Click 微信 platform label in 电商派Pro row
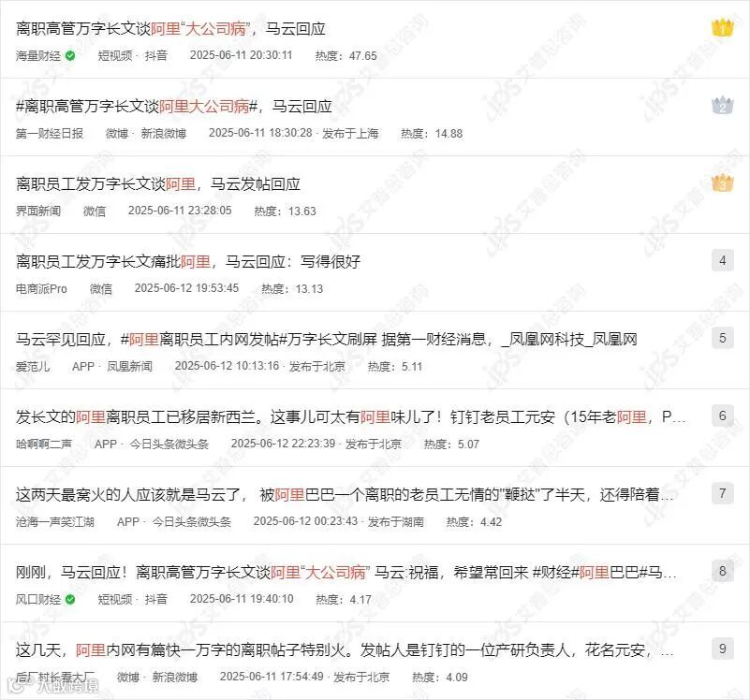Viewport: 750px width, 700px height. 101,289
